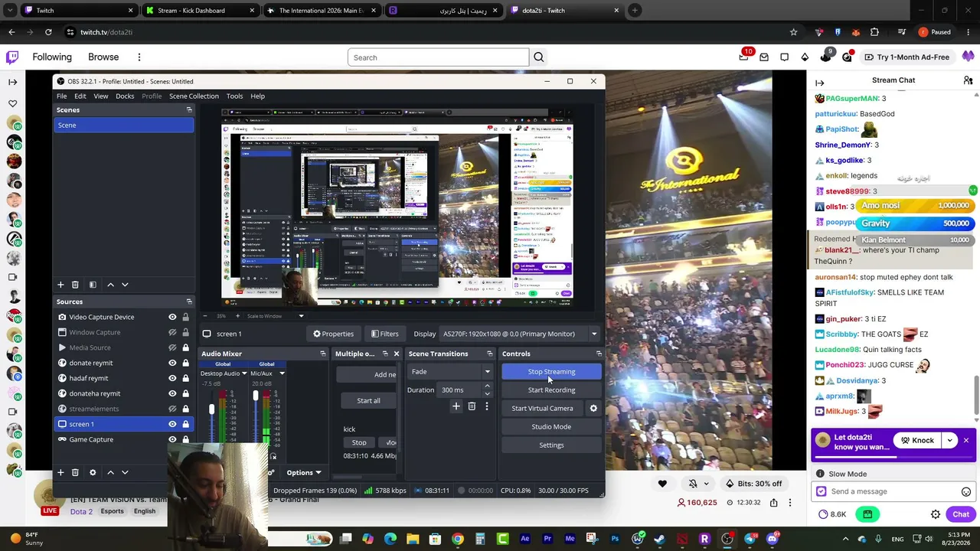This screenshot has width=980, height=551.
Task: Adjust the Desktop Audio volume fader
Action: point(211,410)
